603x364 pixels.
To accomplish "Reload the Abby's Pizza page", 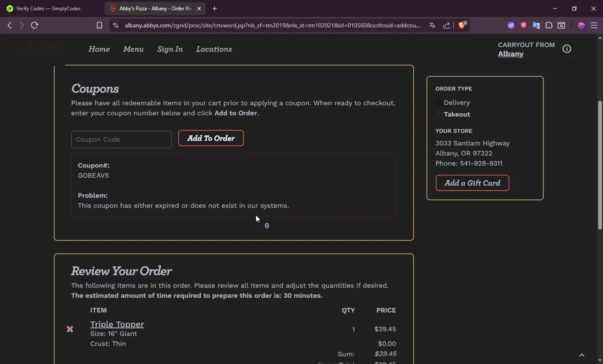I will (35, 25).
